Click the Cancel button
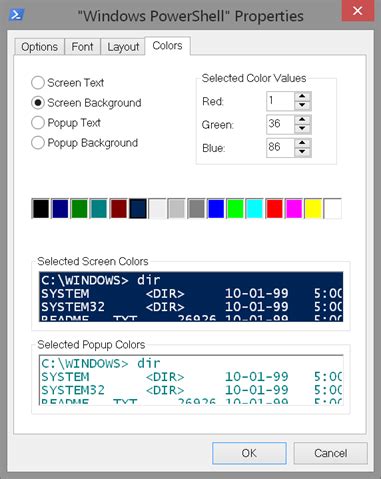 coord(331,453)
